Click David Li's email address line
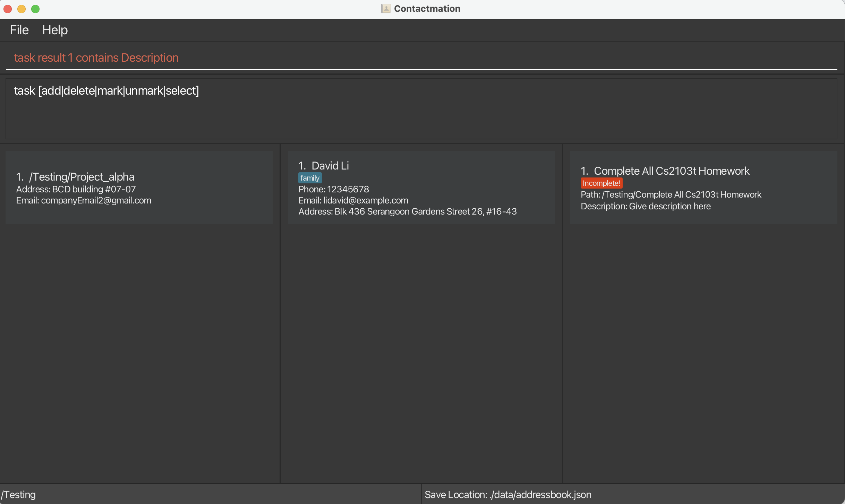 (353, 200)
